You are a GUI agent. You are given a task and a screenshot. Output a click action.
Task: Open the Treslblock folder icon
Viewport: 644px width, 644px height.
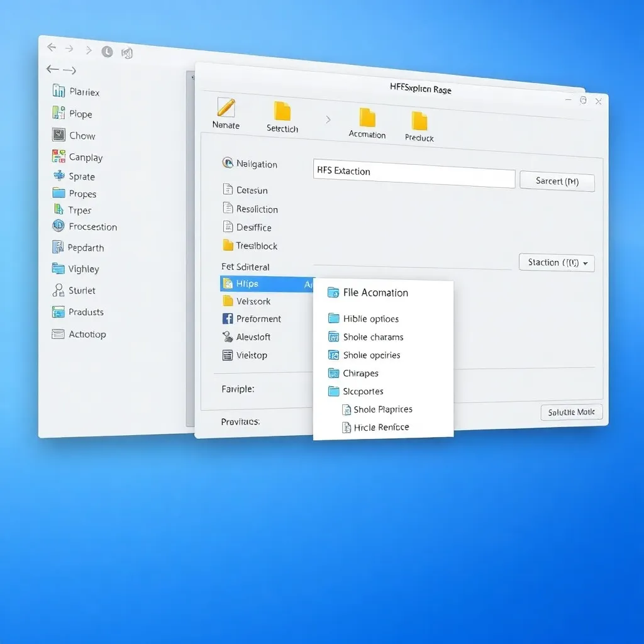(228, 246)
